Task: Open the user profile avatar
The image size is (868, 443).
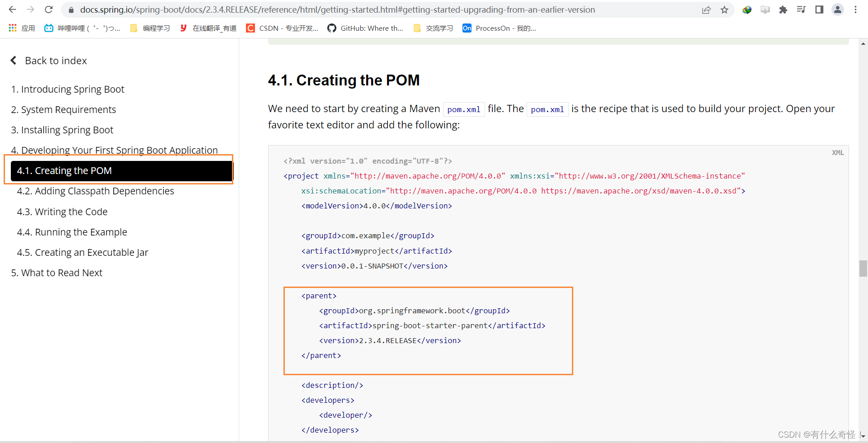Action: click(838, 9)
